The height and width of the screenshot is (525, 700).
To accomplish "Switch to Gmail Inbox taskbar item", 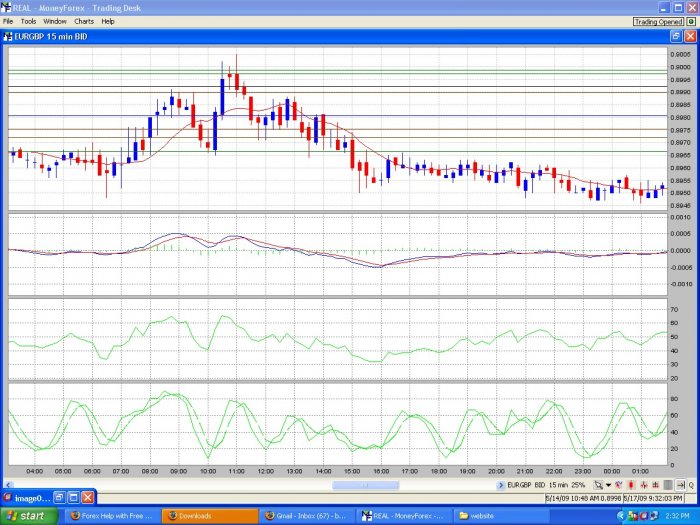I will pos(307,516).
